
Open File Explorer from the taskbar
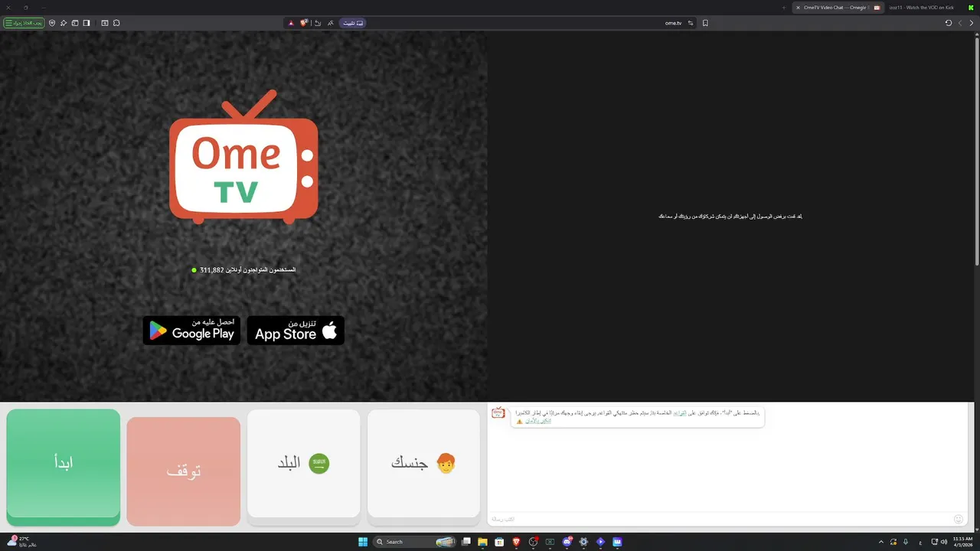[x=482, y=542]
